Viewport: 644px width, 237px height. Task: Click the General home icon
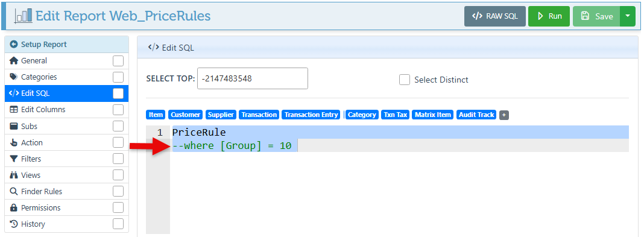coord(14,61)
